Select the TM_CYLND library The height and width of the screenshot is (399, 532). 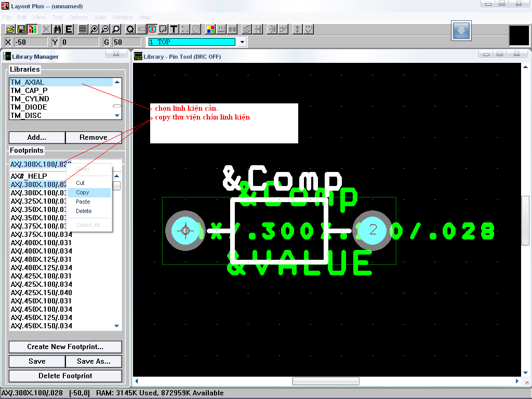tap(61, 99)
